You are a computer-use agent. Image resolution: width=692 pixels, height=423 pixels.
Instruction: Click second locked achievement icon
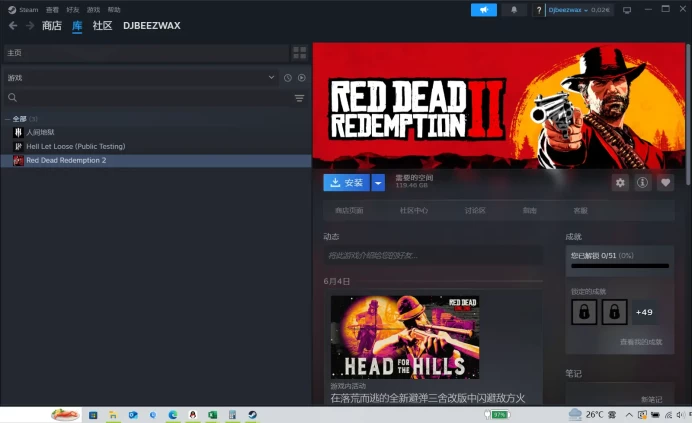(614, 312)
